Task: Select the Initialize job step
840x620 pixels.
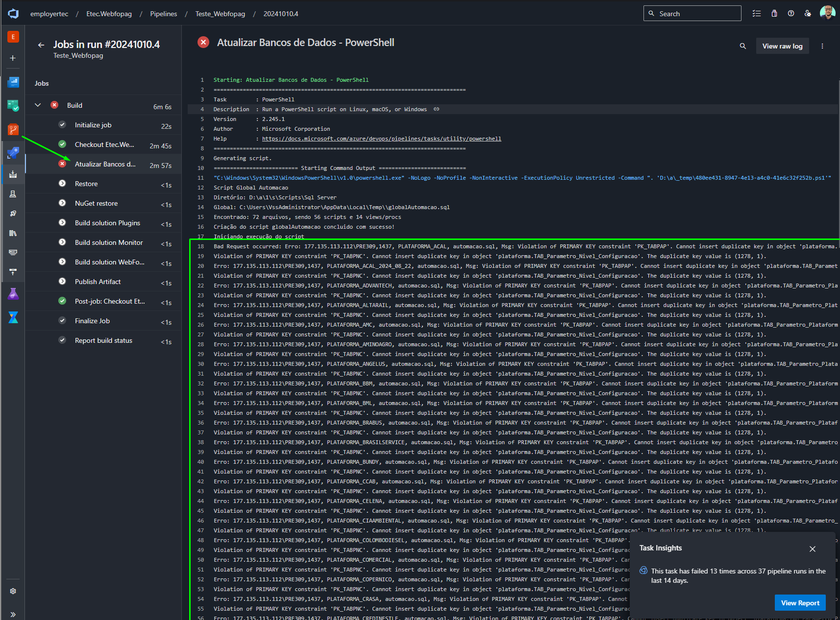Action: [x=103, y=125]
